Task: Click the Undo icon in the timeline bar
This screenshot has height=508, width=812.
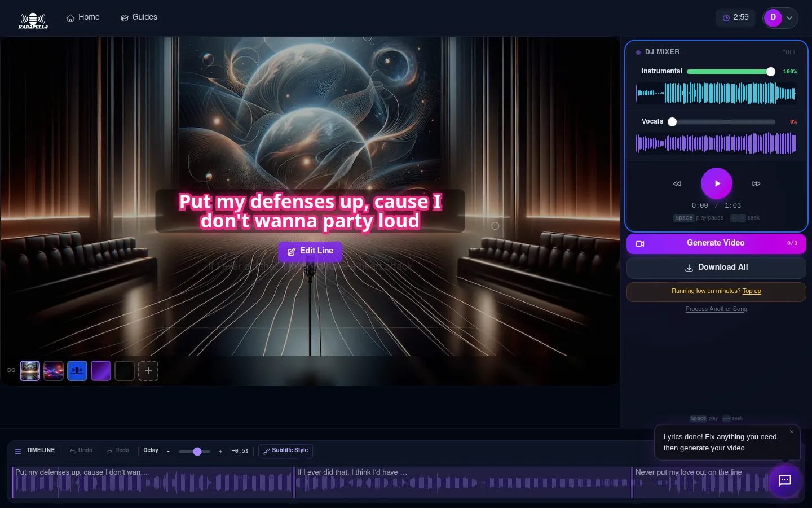Action: 81,450
